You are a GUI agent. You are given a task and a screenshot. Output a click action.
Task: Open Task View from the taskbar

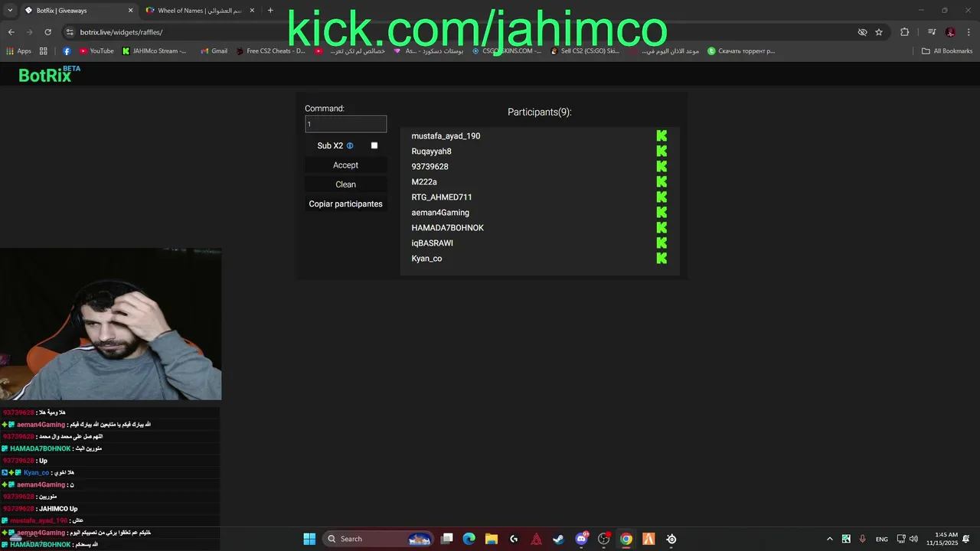447,539
